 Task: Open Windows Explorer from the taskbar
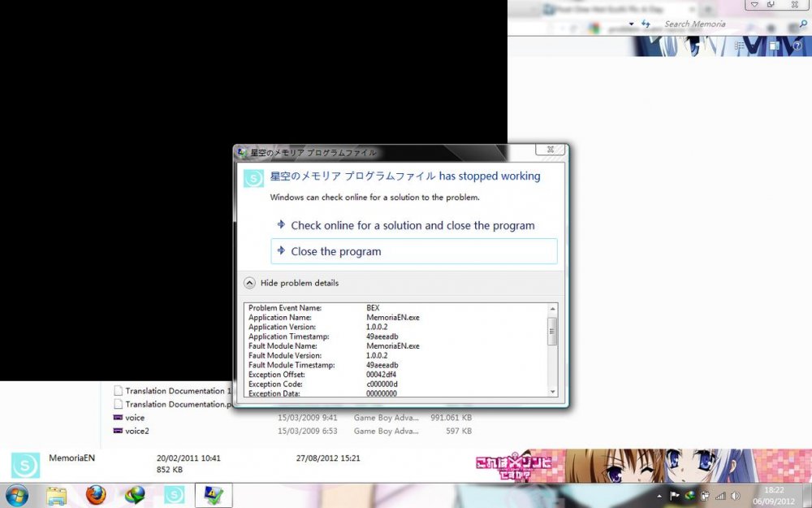tap(56, 495)
